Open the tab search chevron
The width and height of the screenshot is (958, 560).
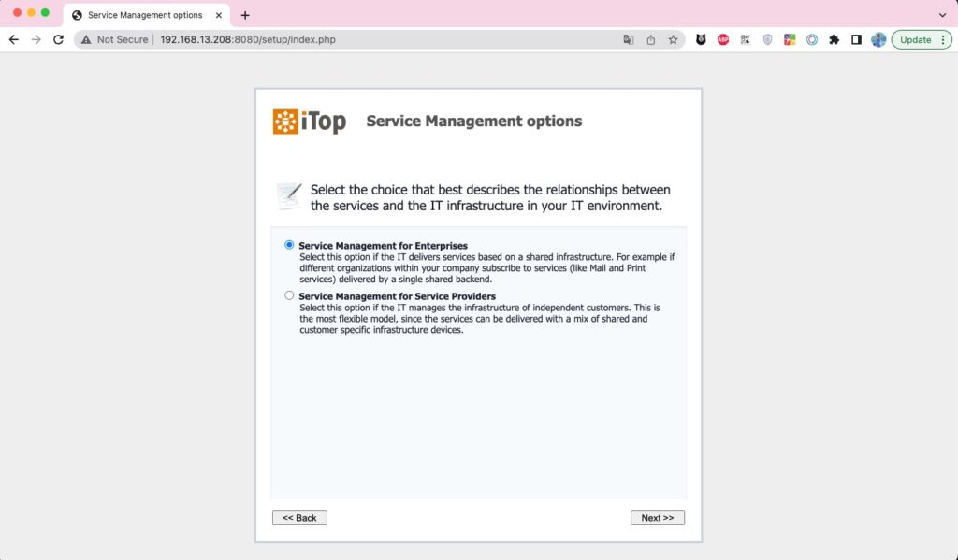942,15
